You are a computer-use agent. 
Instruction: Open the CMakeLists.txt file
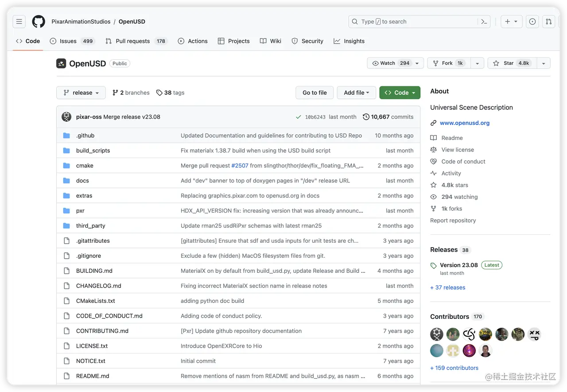(x=96, y=301)
